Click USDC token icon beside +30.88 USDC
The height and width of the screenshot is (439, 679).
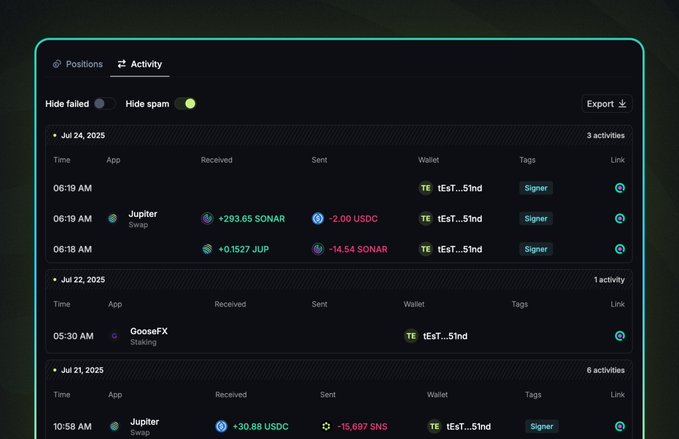point(221,426)
